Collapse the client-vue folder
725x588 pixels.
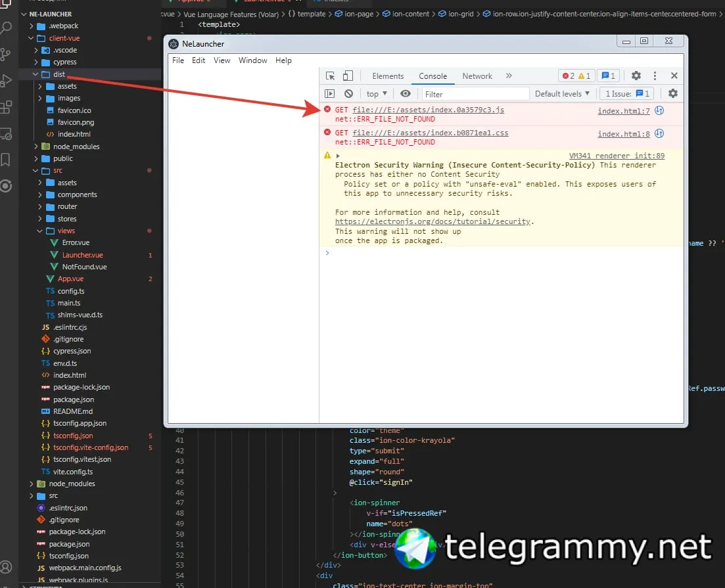[x=31, y=38]
